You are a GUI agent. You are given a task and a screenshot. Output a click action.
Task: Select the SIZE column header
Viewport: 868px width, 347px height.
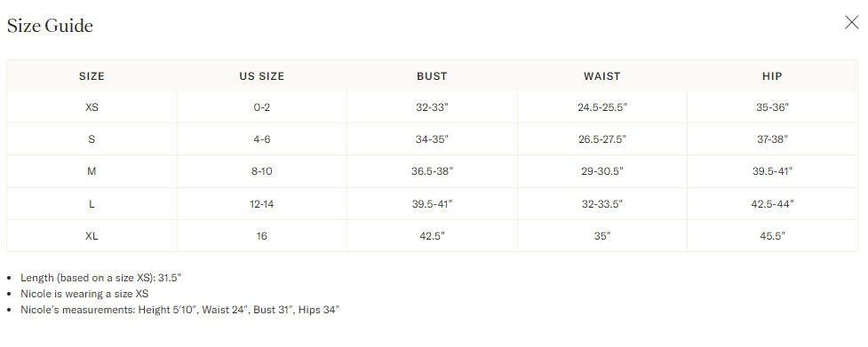tap(92, 76)
